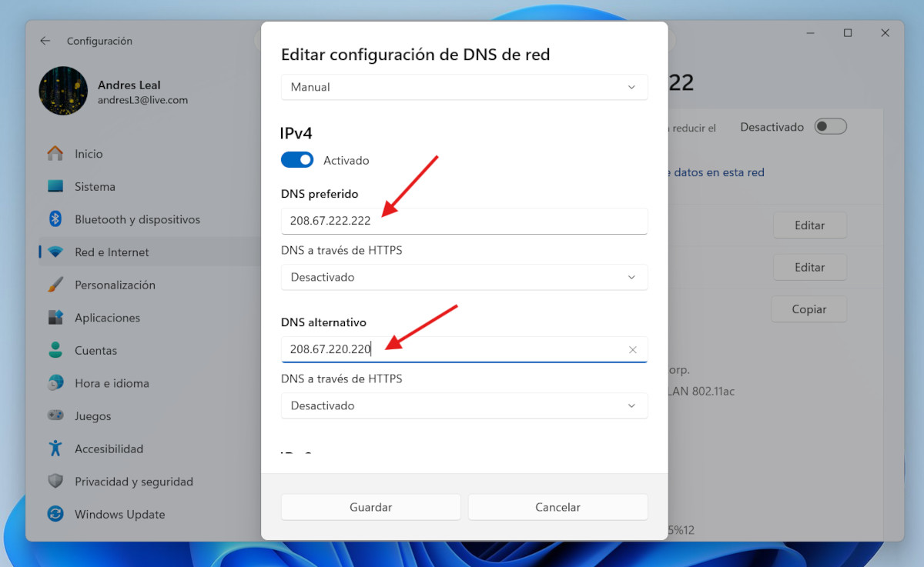The image size is (924, 567).
Task: Click Cancelar to discard DNS changes
Action: (x=557, y=507)
